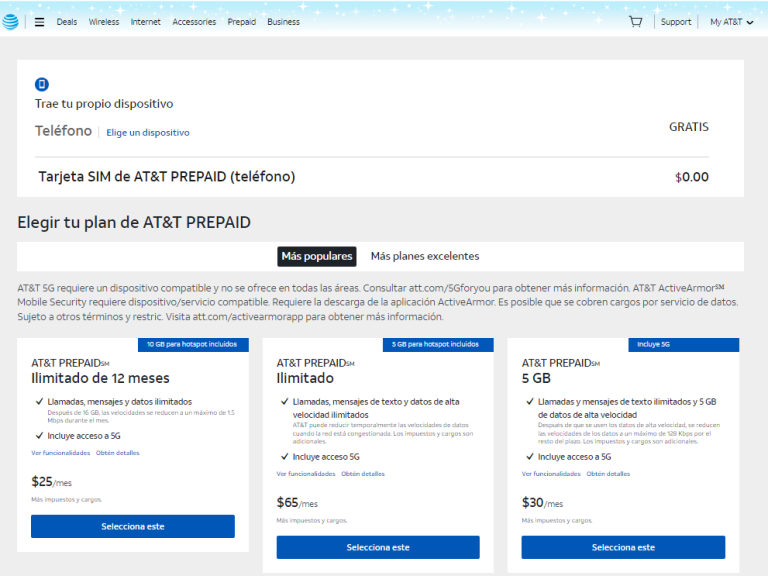Select the $25/mes Ilimitado de 12 meses plan
Image resolution: width=768 pixels, height=576 pixels.
(133, 526)
